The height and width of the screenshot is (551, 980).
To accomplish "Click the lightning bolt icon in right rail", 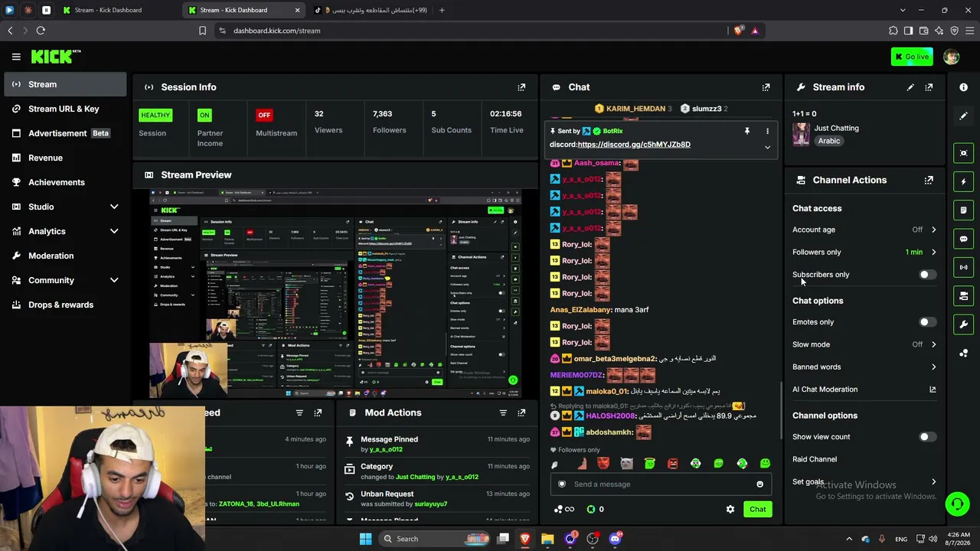I will (x=964, y=181).
